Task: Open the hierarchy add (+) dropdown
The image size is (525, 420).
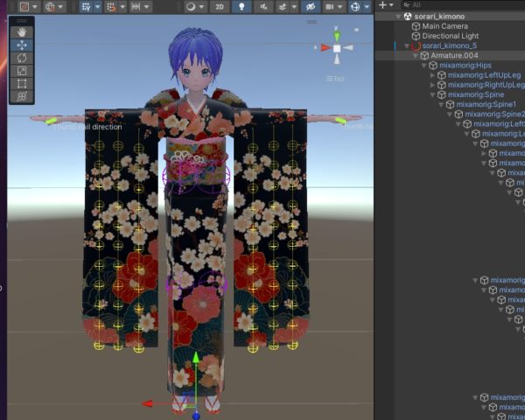Action: pos(385,5)
